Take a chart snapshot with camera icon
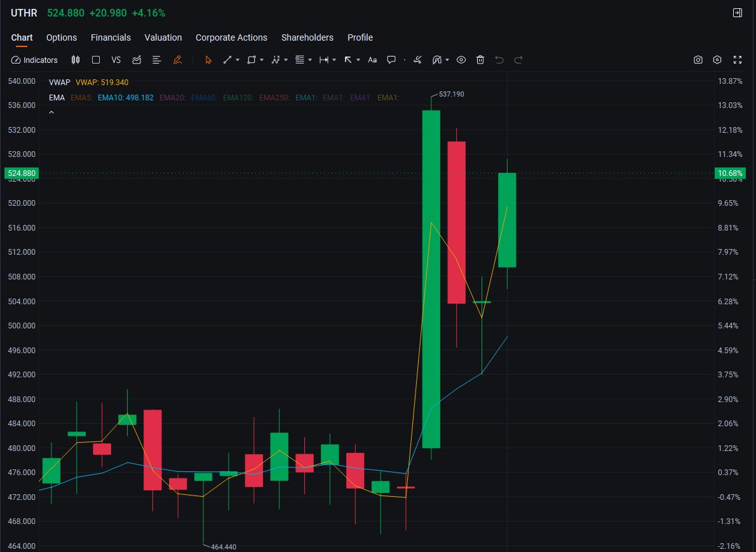 (x=698, y=60)
